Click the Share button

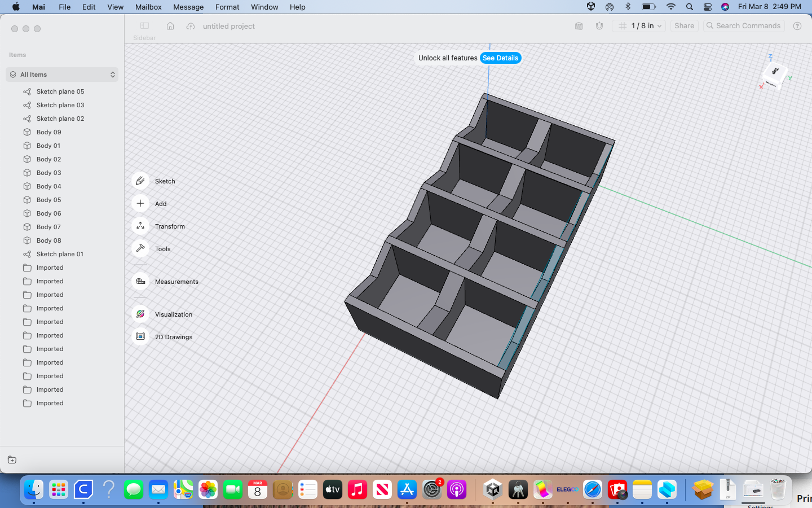(684, 25)
